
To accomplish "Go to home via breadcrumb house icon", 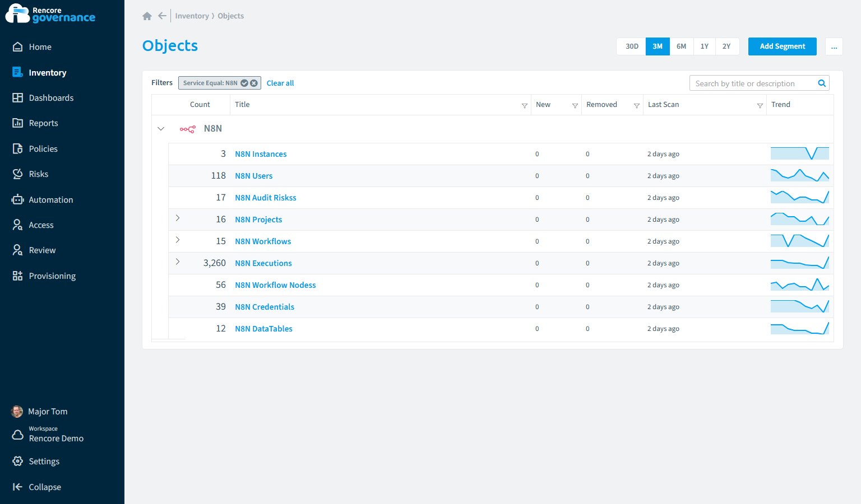I will point(147,16).
